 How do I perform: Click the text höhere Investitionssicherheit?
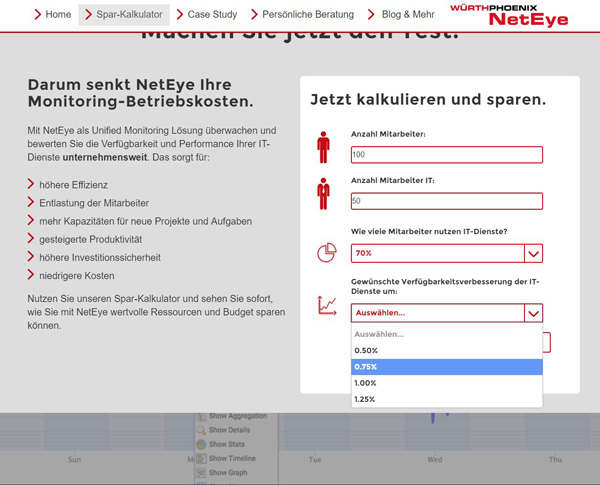[x=100, y=258]
